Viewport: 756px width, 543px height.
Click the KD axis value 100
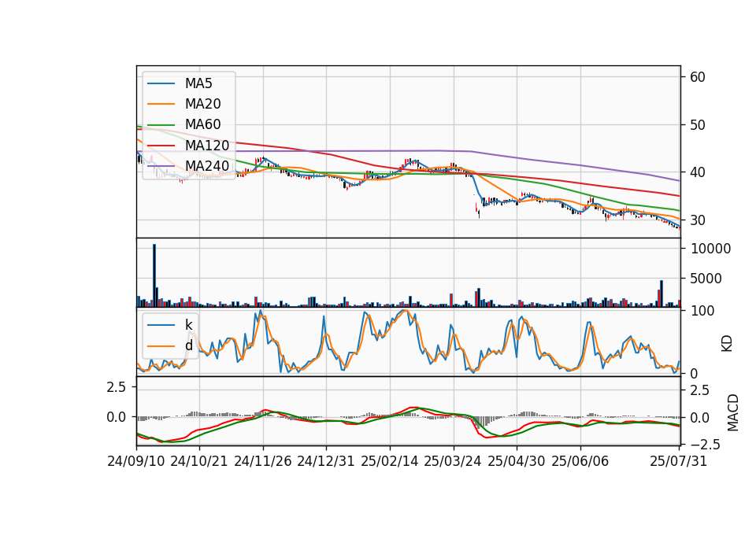click(702, 311)
